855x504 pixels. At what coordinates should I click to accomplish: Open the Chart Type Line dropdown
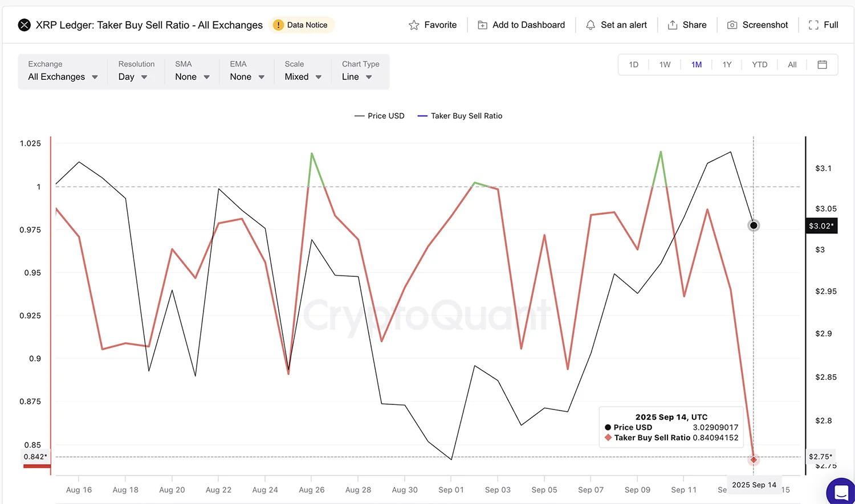[357, 77]
